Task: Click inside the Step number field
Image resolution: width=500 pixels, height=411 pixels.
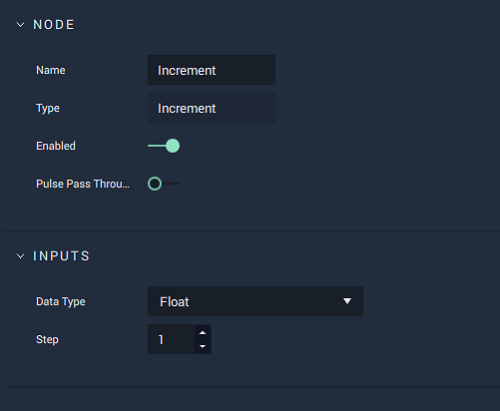Action: click(171, 339)
